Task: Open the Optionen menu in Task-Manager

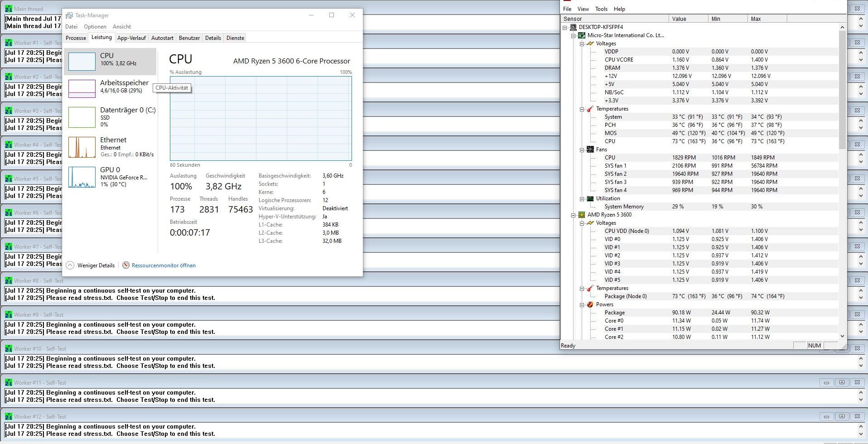Action: [95, 27]
